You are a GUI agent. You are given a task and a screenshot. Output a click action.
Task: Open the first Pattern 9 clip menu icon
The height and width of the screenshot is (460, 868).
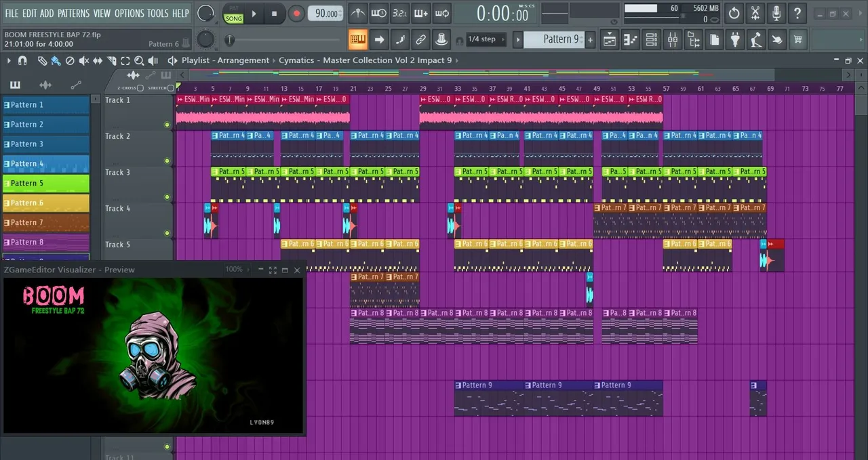(x=459, y=385)
